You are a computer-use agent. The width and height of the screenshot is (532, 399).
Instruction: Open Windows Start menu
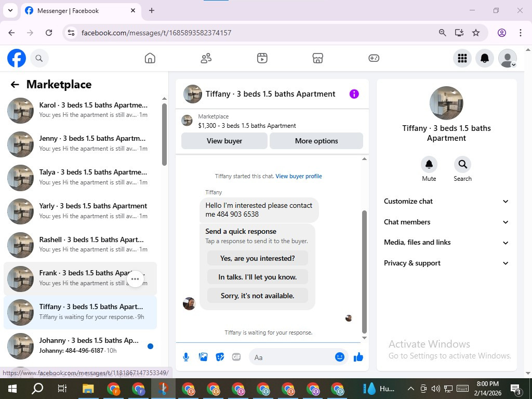(x=12, y=389)
